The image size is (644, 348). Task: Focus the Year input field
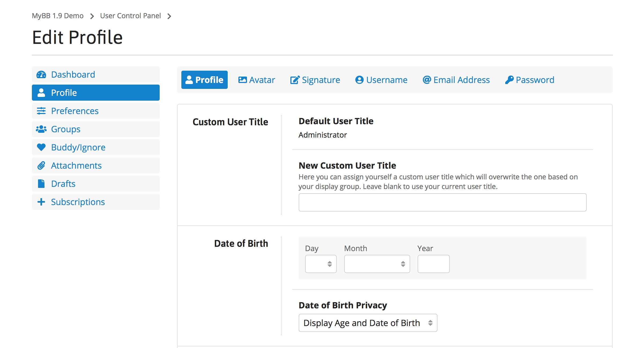[433, 264]
